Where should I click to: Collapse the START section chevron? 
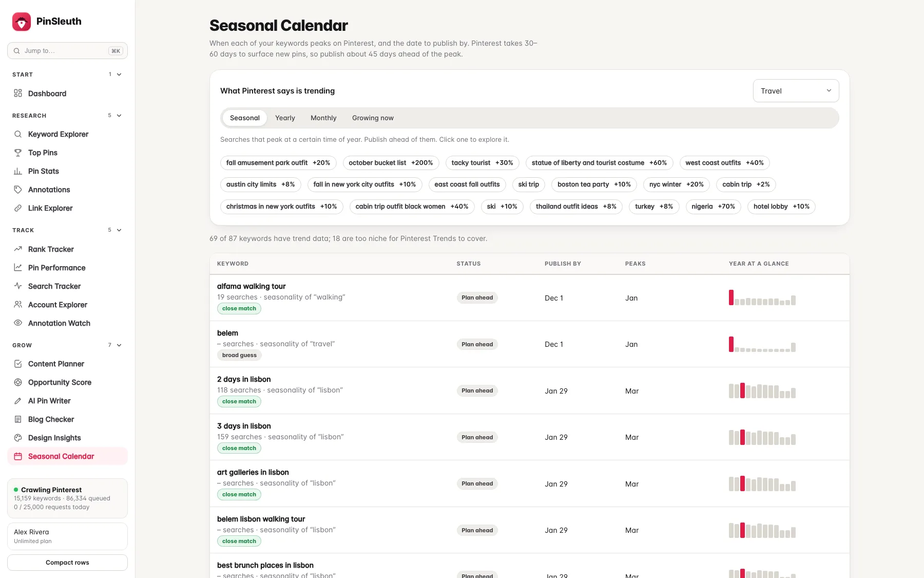[119, 74]
